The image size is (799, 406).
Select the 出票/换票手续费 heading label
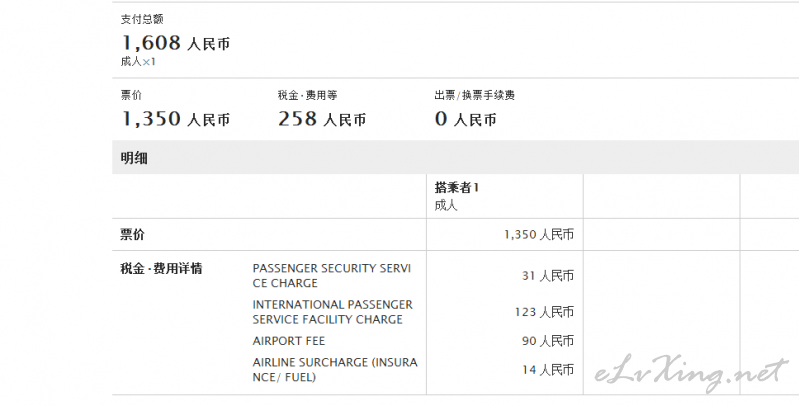[x=474, y=95]
